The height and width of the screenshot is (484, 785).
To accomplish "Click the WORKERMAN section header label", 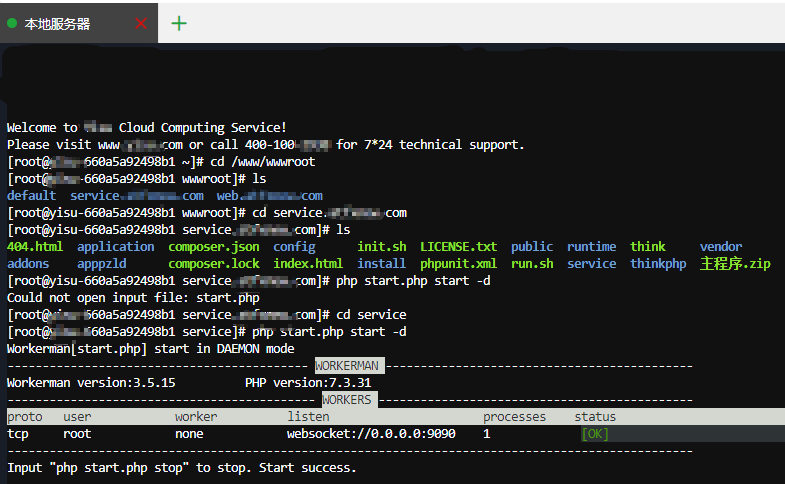I will coord(347,366).
